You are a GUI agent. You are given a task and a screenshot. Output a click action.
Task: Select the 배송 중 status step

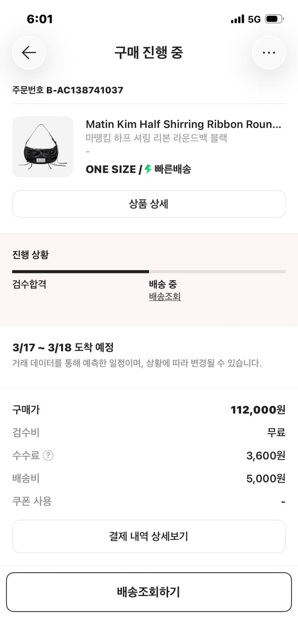160,284
